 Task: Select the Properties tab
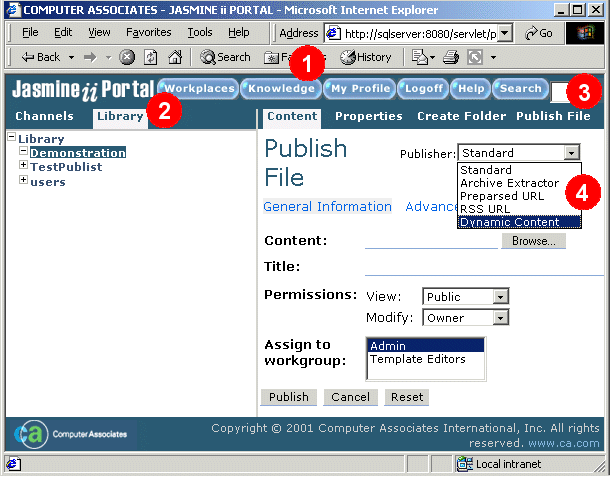tap(369, 116)
